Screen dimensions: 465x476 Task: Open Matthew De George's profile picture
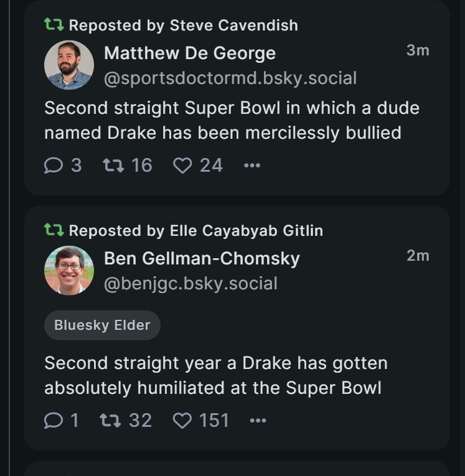tap(69, 65)
